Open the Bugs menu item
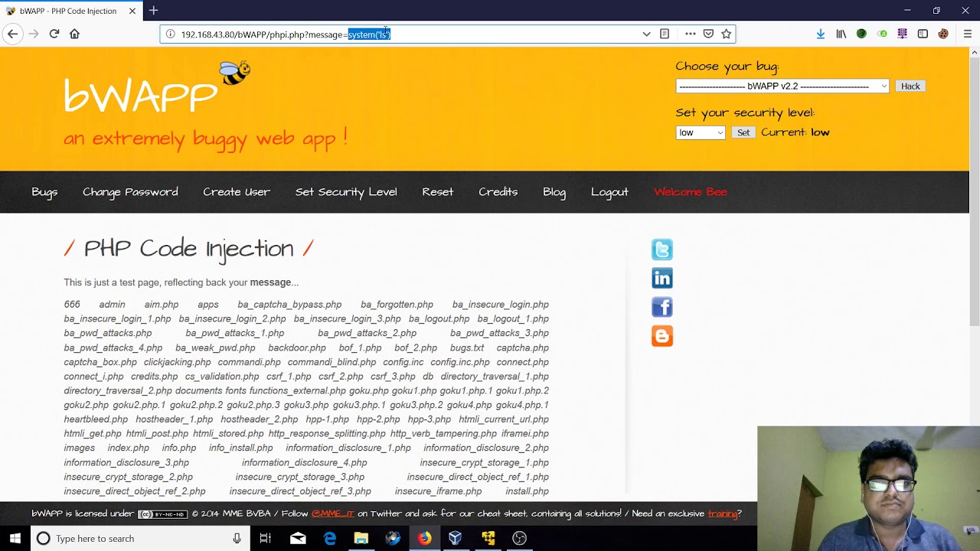 pos(44,192)
